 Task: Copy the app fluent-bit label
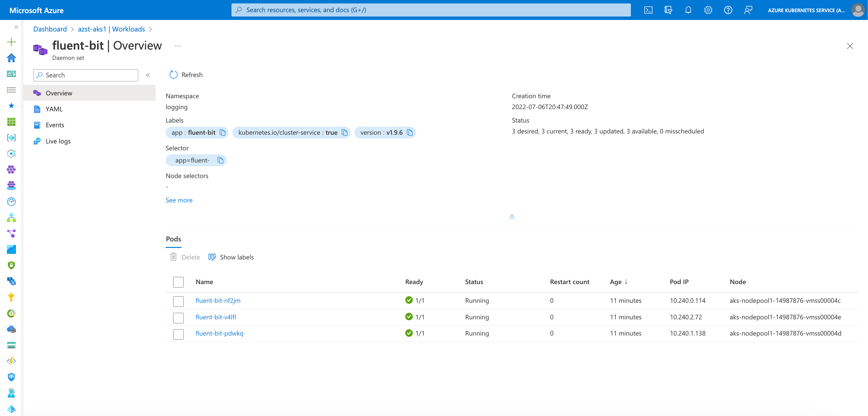coord(222,133)
